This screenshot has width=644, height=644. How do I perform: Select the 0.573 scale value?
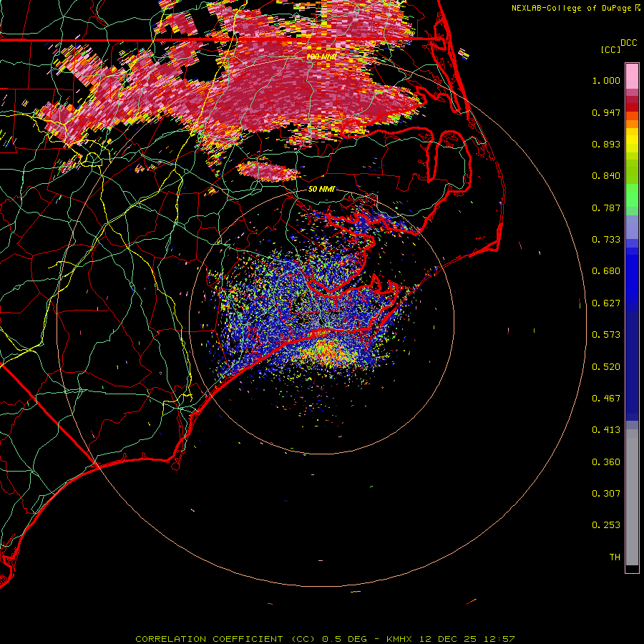coord(606,335)
